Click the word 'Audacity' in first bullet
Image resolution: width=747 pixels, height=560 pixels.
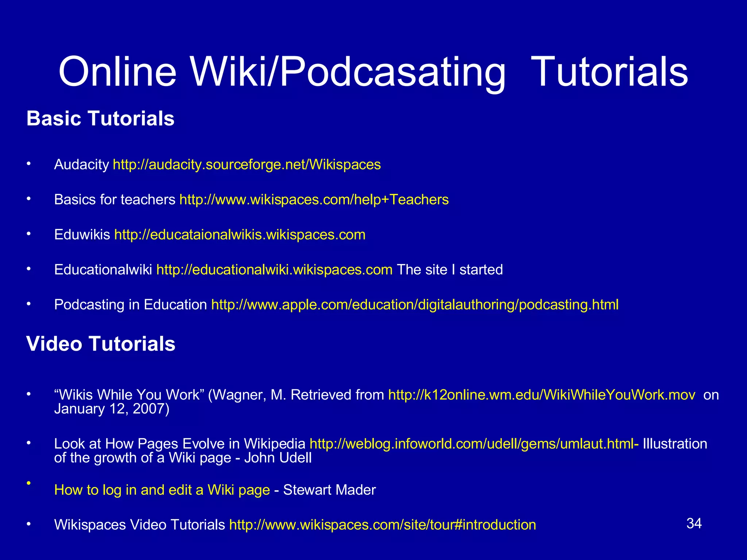(x=81, y=165)
